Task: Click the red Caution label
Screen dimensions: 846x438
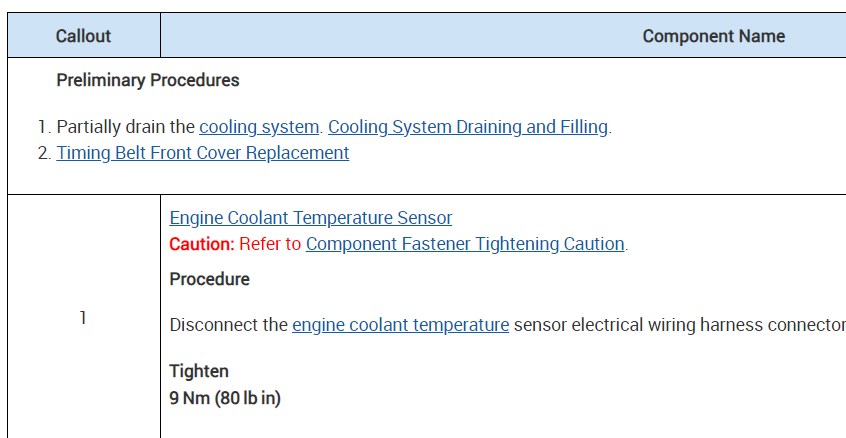Action: click(x=201, y=244)
